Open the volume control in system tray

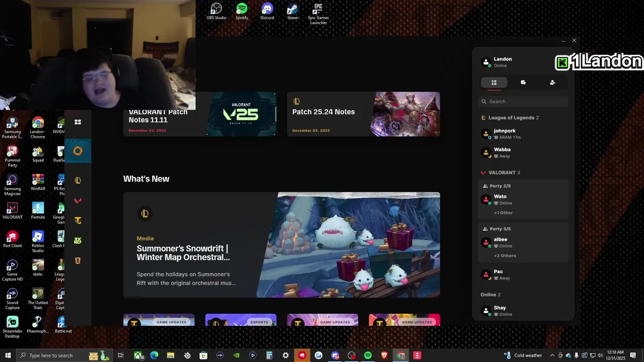(600, 355)
